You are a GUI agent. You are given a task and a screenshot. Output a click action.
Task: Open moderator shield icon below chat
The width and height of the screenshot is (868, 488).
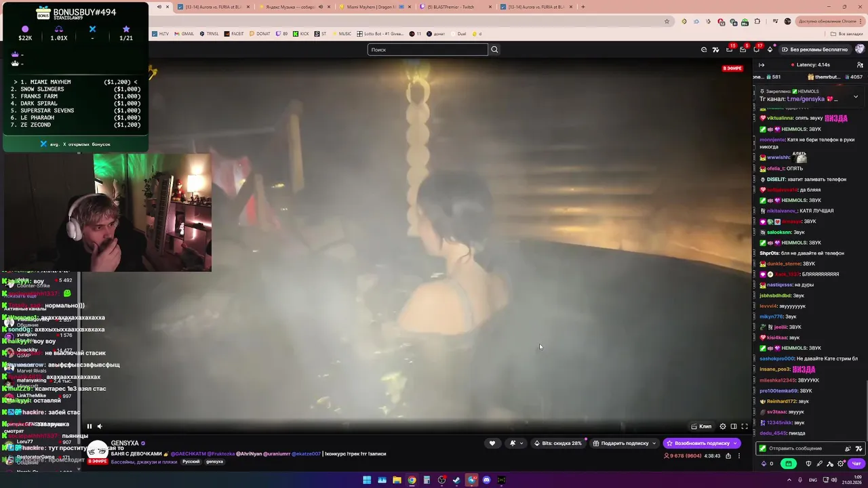(808, 464)
